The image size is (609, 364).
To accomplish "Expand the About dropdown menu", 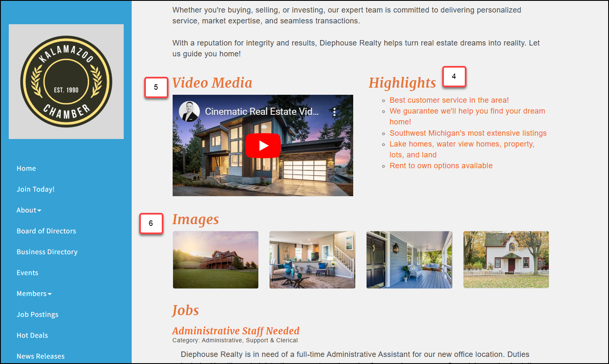I will [29, 210].
